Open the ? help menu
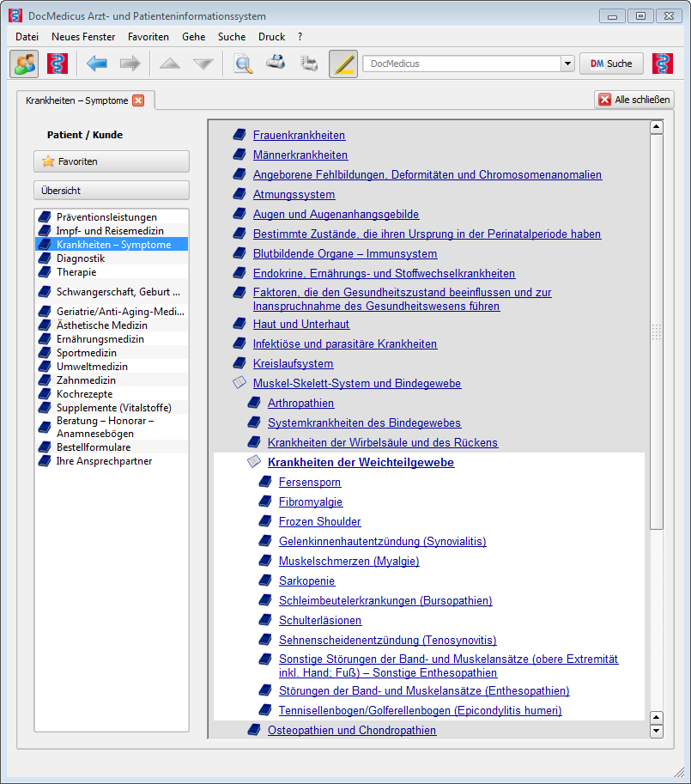Image resolution: width=691 pixels, height=784 pixels. point(300,37)
